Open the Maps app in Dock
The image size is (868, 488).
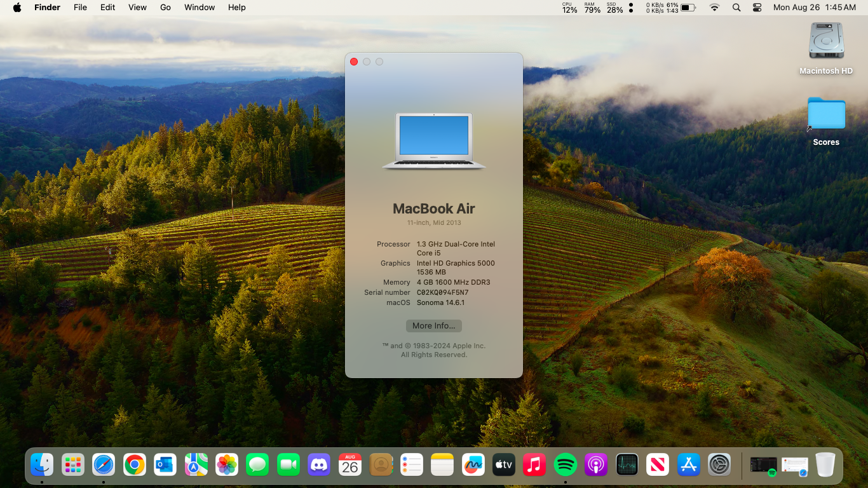196,465
